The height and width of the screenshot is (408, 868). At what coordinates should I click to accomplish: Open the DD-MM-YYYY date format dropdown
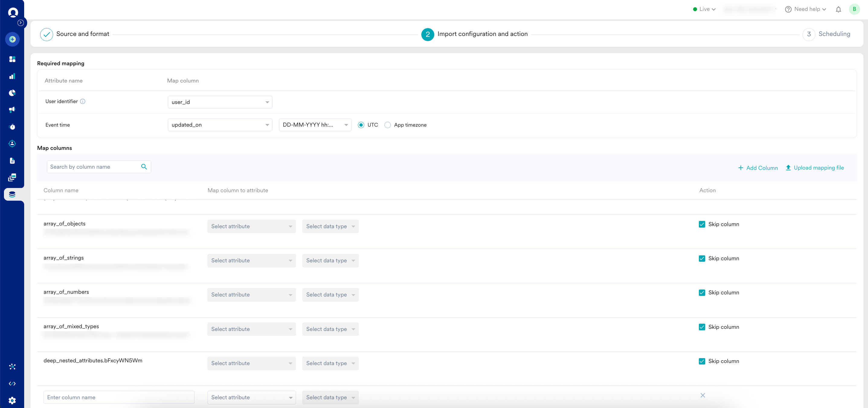point(315,125)
